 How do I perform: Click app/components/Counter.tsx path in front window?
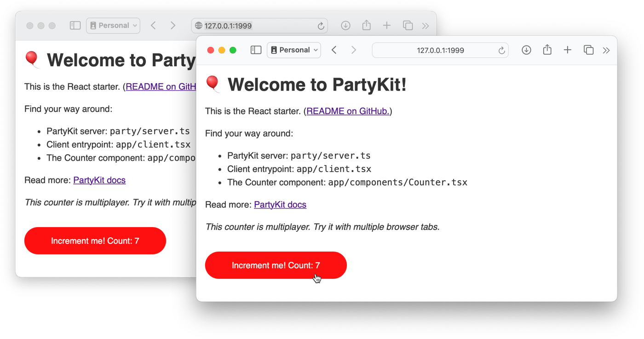pos(398,183)
